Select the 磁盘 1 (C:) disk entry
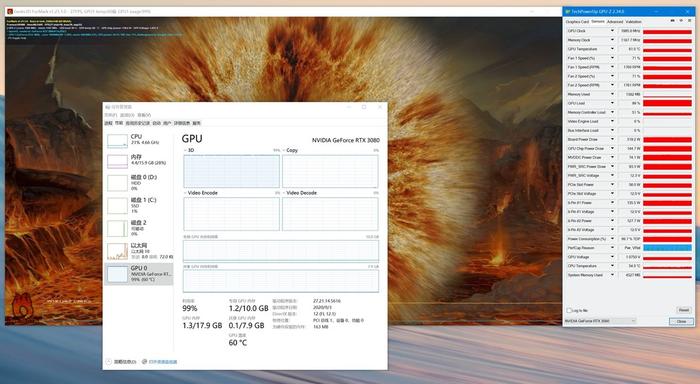 [139, 205]
